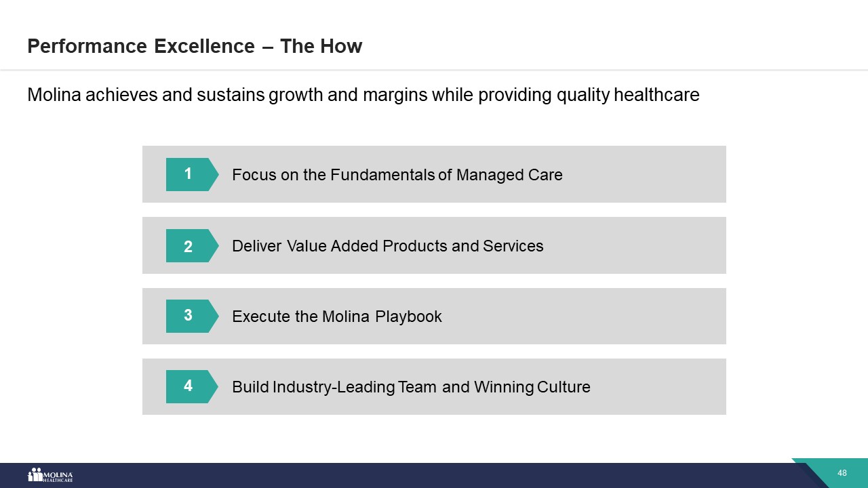868x488 pixels.
Task: Click the dark navy footer bar
Action: [407, 474]
